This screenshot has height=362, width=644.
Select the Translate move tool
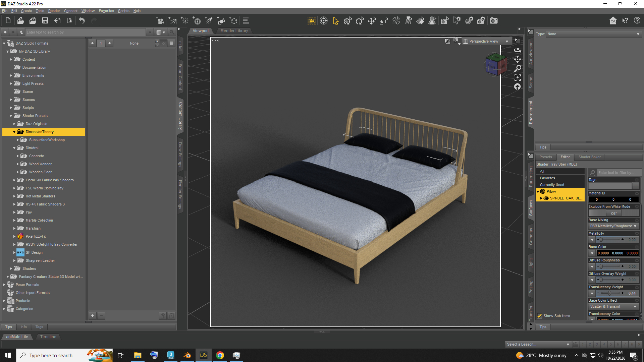[x=372, y=21]
